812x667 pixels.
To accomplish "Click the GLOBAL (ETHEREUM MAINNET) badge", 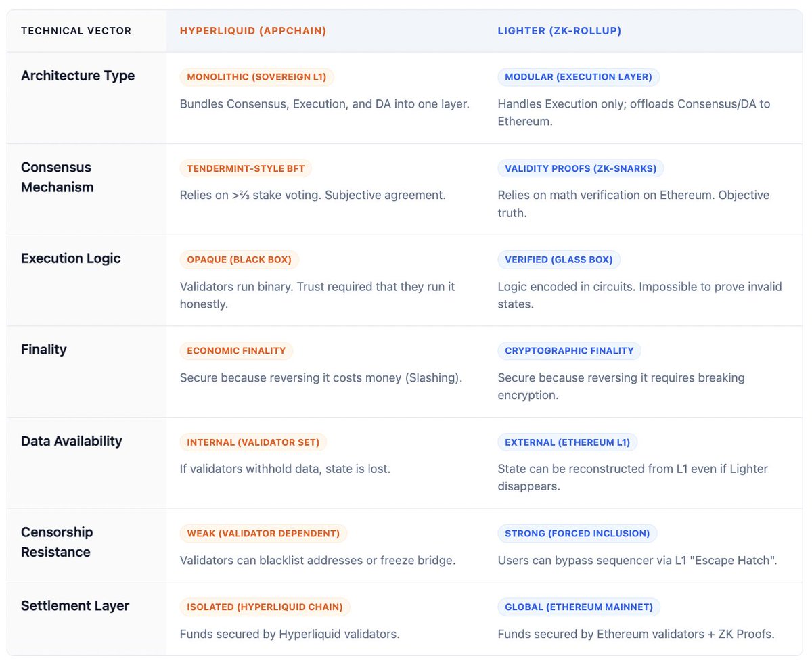I will 579,607.
